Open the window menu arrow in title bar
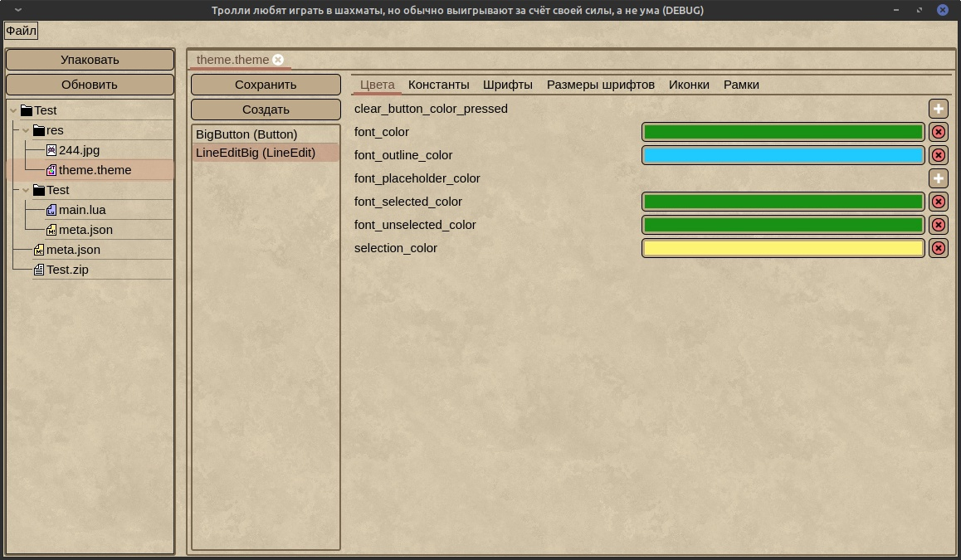This screenshot has height=560, width=961. [18, 10]
